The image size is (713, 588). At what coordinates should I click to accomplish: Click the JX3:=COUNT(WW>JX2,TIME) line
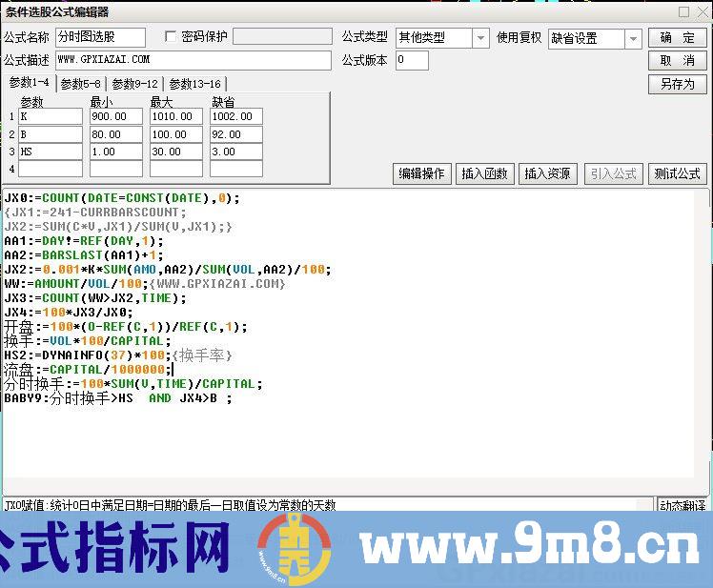(x=95, y=298)
